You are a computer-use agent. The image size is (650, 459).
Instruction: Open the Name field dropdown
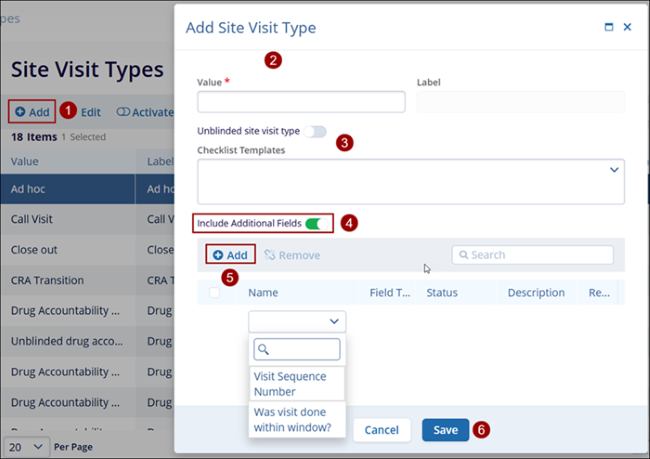coord(297,321)
